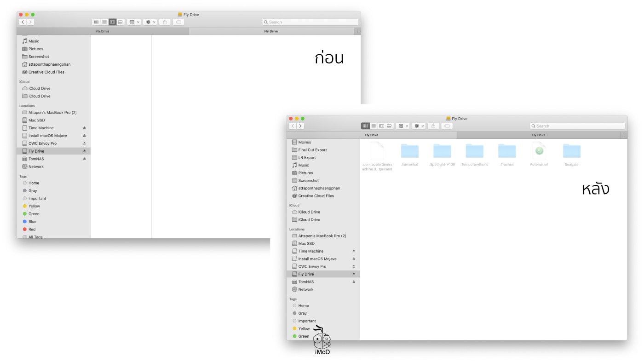Screen dimensions: 644x362
Task: Select column view in the front window toolbar
Action: pos(381,126)
